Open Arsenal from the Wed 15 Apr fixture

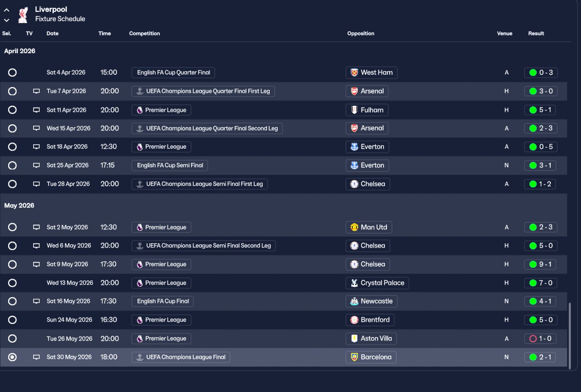367,128
